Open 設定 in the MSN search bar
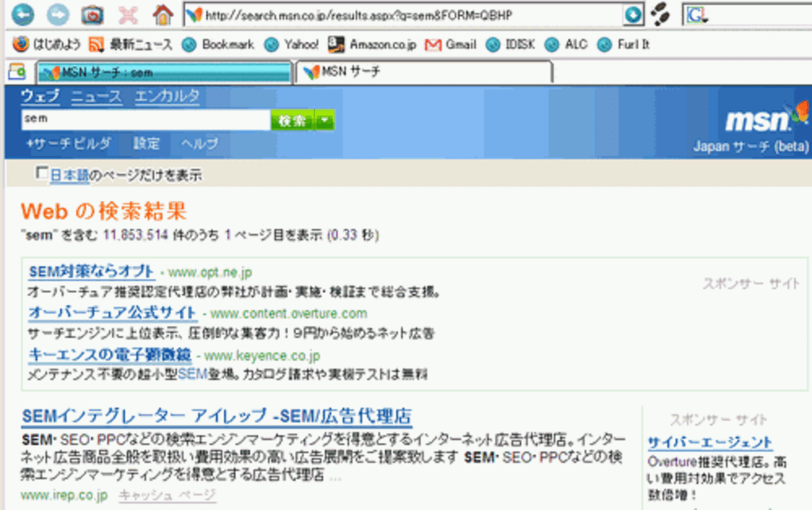 pyautogui.click(x=147, y=144)
